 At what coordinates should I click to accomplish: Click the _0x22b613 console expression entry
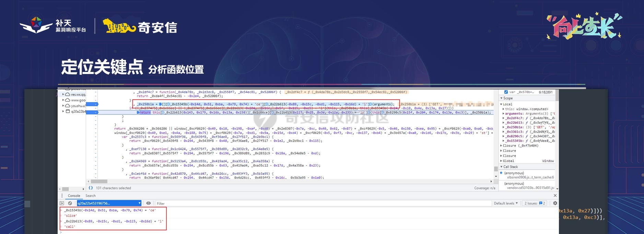pos(114,221)
